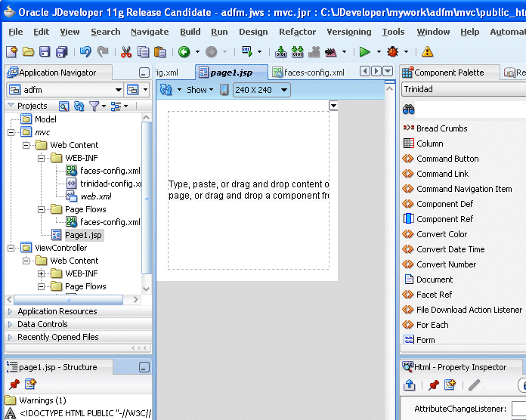Select Page1.jsp in the project tree
This screenshot has height=420, width=526.
click(83, 235)
